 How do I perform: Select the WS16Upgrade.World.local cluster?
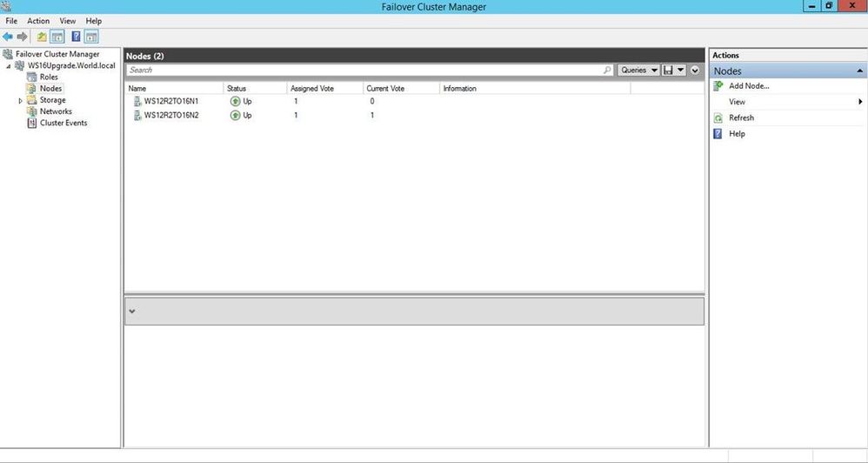coord(71,65)
